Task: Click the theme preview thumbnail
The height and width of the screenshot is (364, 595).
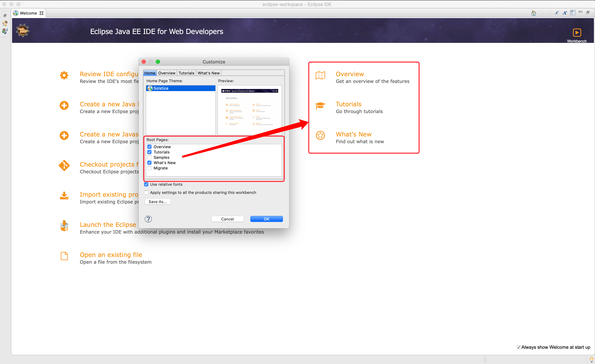Action: tap(249, 110)
